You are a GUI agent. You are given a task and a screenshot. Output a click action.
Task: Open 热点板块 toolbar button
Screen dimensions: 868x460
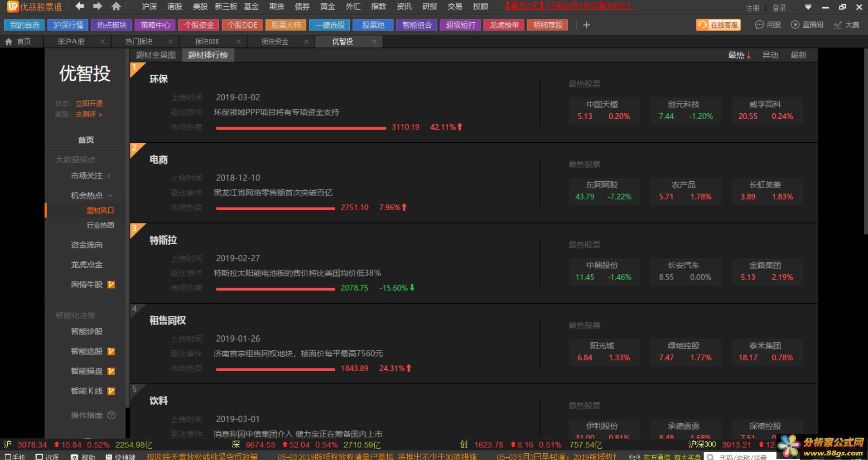111,25
